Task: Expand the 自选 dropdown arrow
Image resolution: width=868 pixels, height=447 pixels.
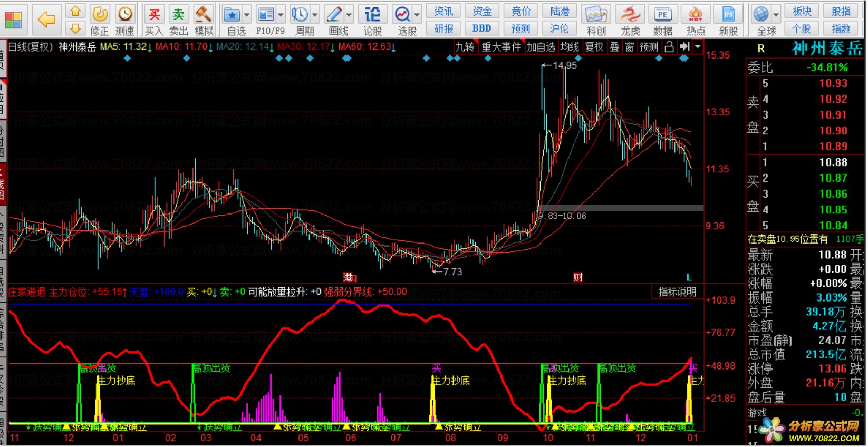Action: (x=247, y=15)
